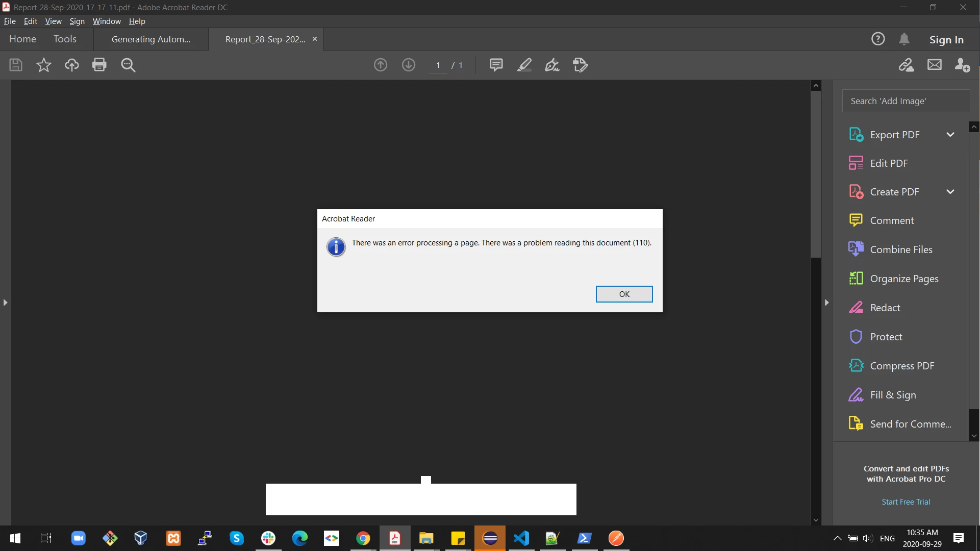This screenshot has width=980, height=551.
Task: Click the upload to cloud icon
Action: pyautogui.click(x=72, y=65)
